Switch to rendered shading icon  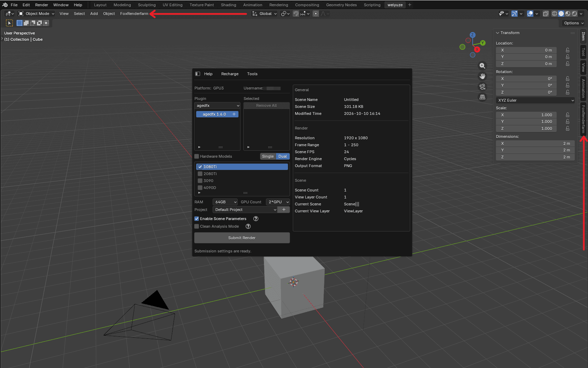point(574,14)
